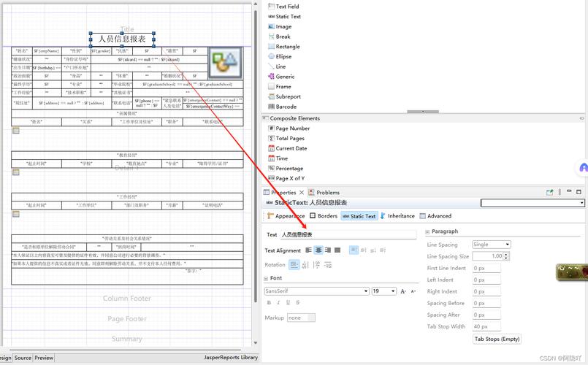Click the First Line Indent field
This screenshot has height=365, width=588.
[486, 269]
